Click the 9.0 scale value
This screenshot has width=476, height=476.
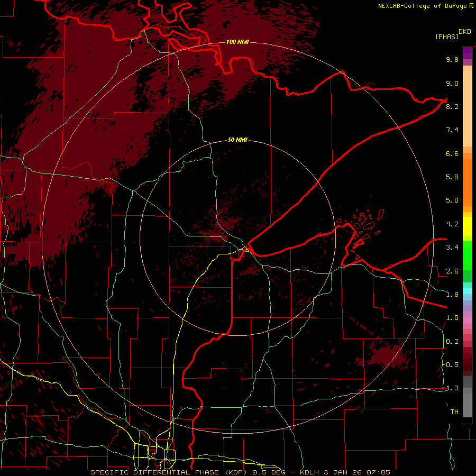(x=452, y=83)
